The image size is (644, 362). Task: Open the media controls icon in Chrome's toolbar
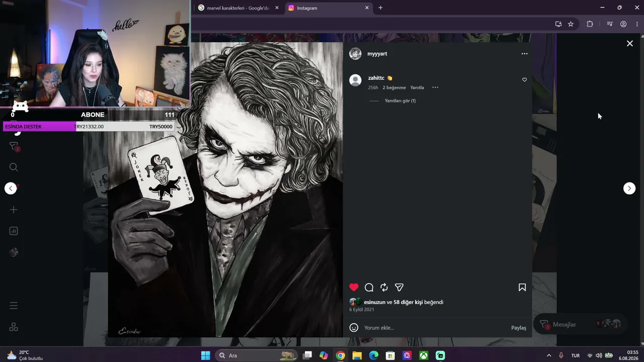610,24
